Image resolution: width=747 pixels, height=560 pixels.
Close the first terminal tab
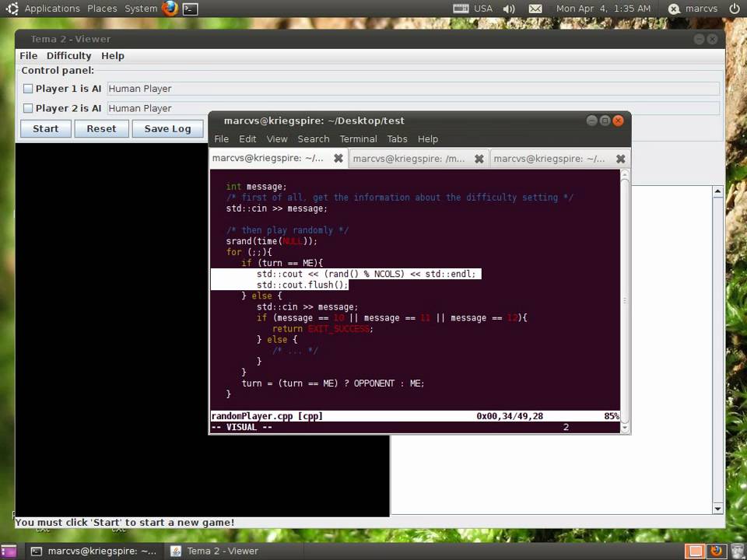point(338,158)
